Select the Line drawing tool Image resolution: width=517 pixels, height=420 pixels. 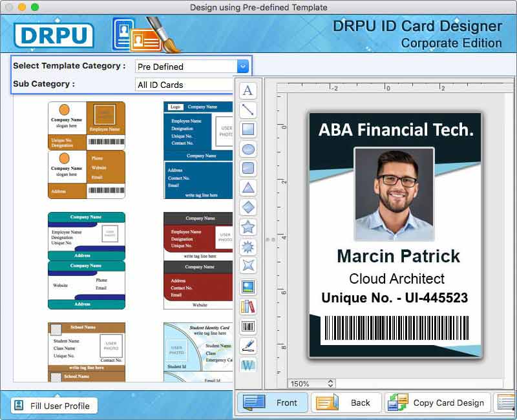[248, 110]
